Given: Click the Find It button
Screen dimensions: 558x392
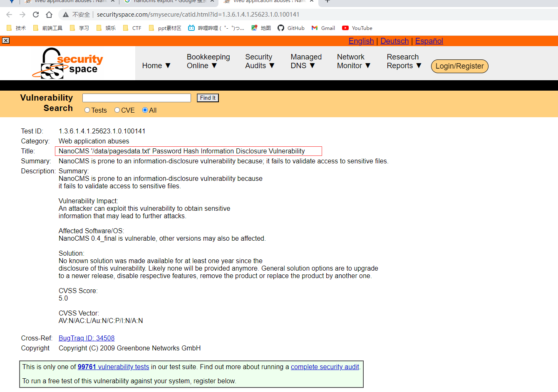Looking at the screenshot, I should pos(208,98).
